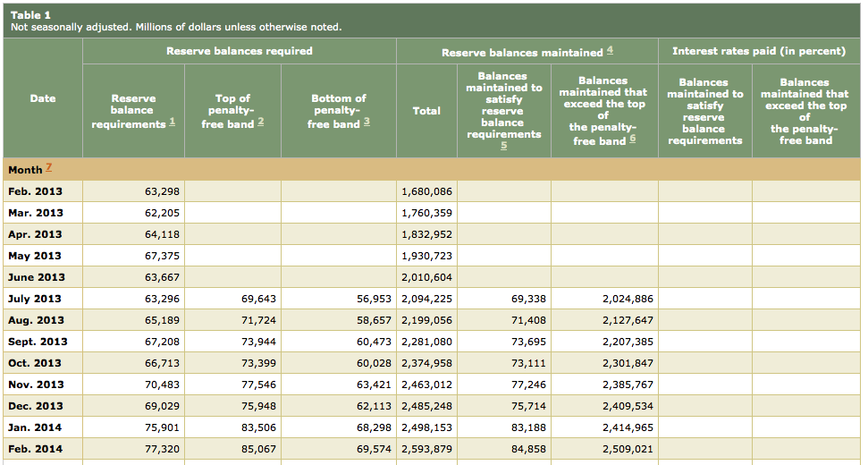This screenshot has width=868, height=465.
Task: Click the bottom of band value 68,298
Action: tap(374, 428)
